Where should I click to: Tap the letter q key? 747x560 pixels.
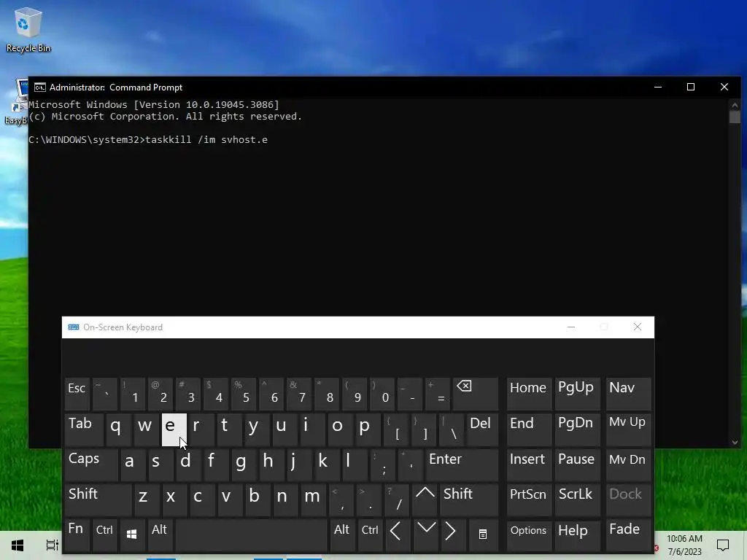pyautogui.click(x=119, y=429)
